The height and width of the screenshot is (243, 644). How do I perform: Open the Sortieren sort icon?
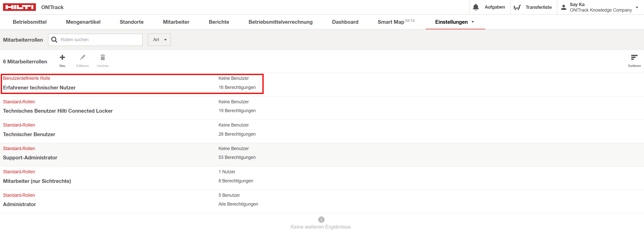click(x=634, y=57)
